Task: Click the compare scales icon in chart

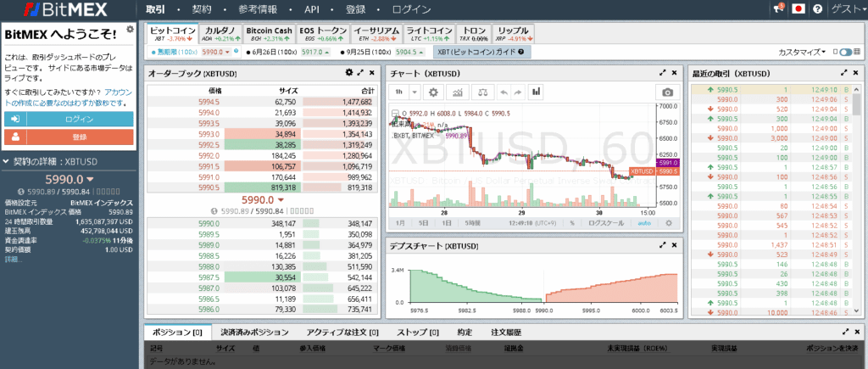Action: pos(482,92)
